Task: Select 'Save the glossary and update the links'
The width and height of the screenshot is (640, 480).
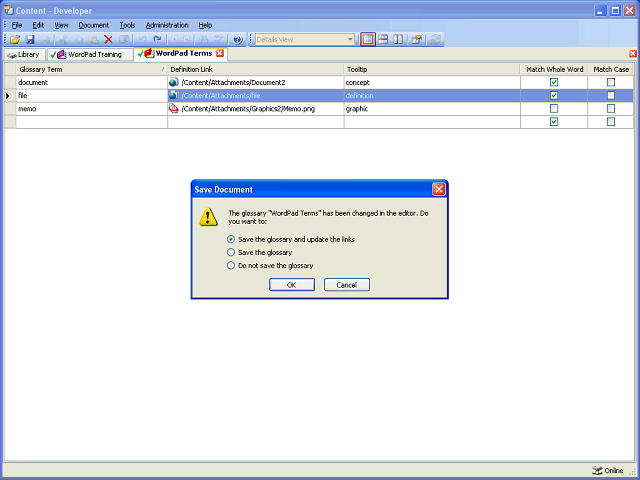Action: click(x=231, y=239)
